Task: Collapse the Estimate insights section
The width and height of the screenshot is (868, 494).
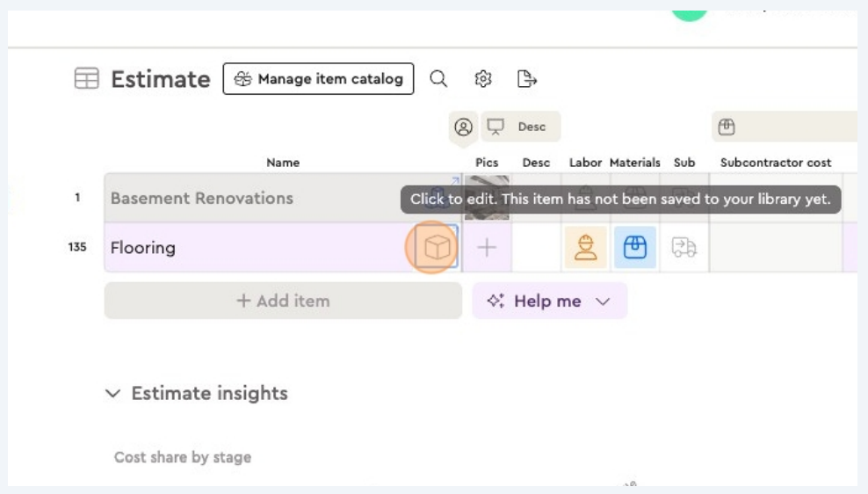Action: point(112,394)
